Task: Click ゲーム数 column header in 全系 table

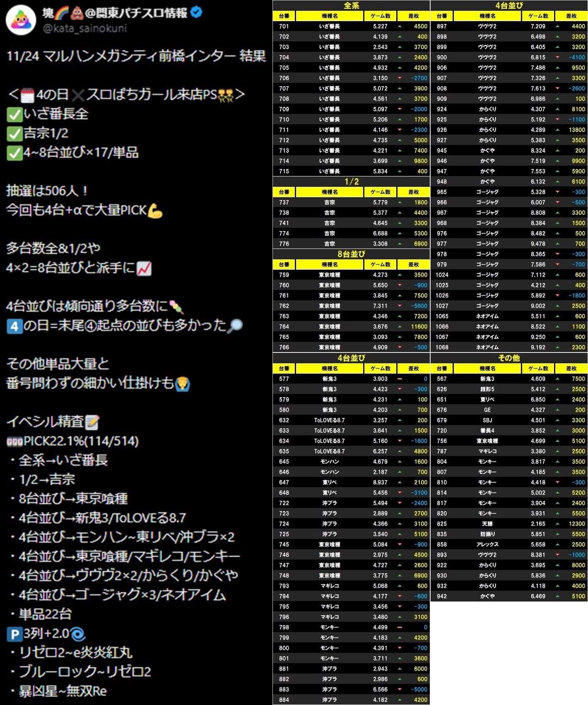Action: pyautogui.click(x=380, y=16)
